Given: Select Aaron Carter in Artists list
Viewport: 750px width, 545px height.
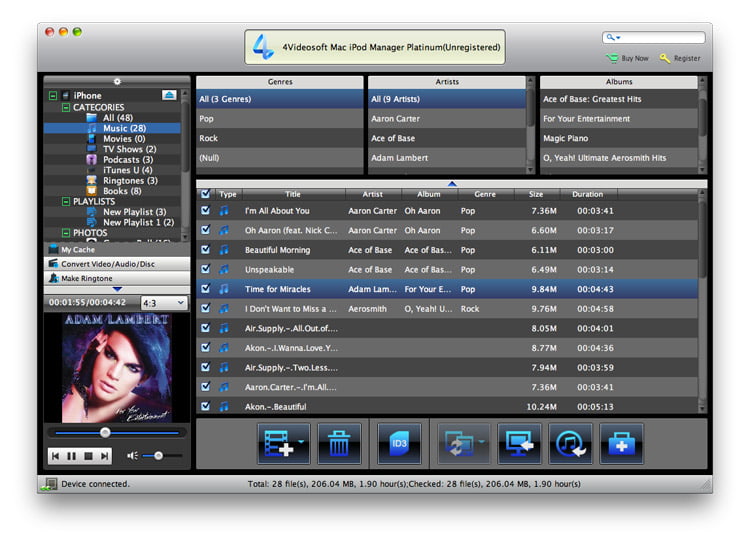Looking at the screenshot, I should pos(447,119).
